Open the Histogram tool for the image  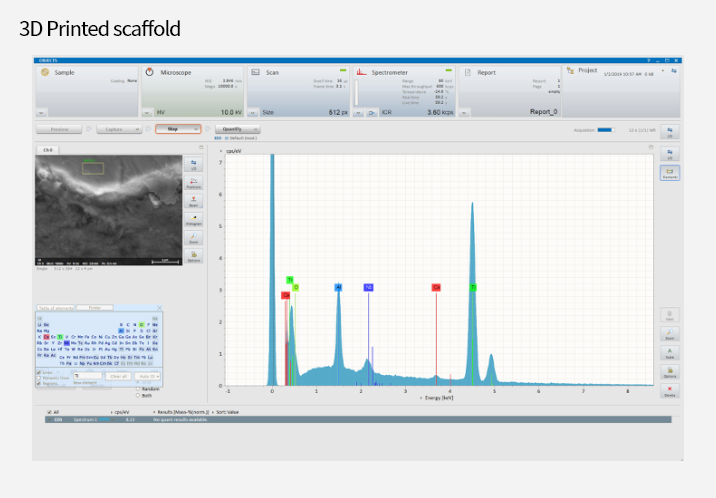[x=195, y=218]
